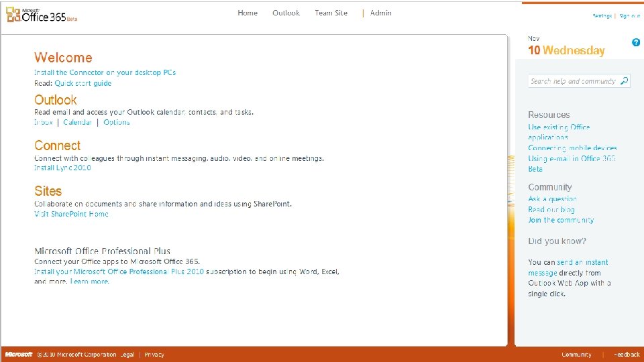Switch to the Admin page
The width and height of the screenshot is (644, 362).
pos(381,13)
